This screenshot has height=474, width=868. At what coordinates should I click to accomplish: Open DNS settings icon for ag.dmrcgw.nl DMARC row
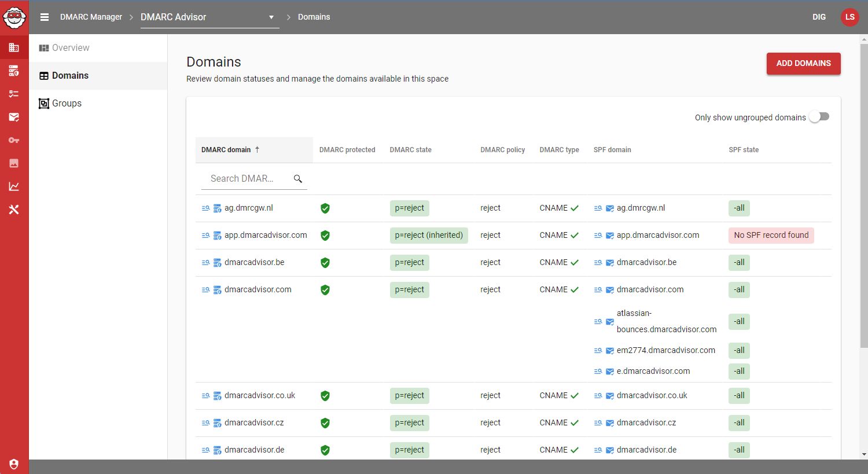pos(218,208)
